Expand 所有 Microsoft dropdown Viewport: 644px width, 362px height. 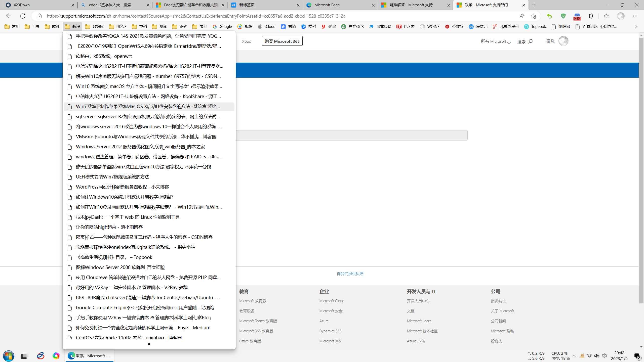click(496, 41)
